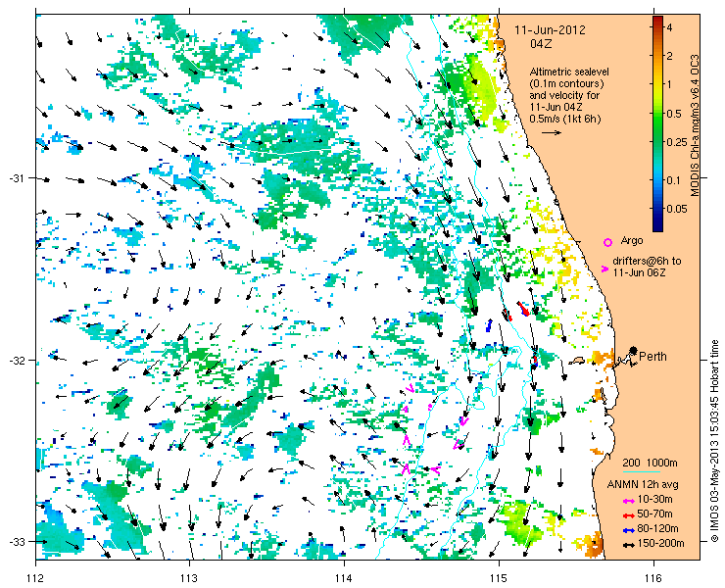Click the 0.5m/s (1kt 6h) text
725x588 pixels.
tap(565, 120)
